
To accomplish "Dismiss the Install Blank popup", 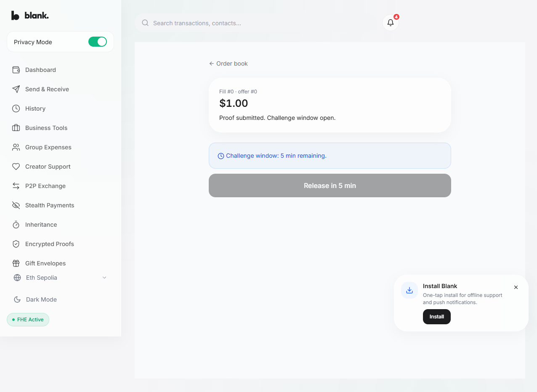I will click(x=516, y=287).
